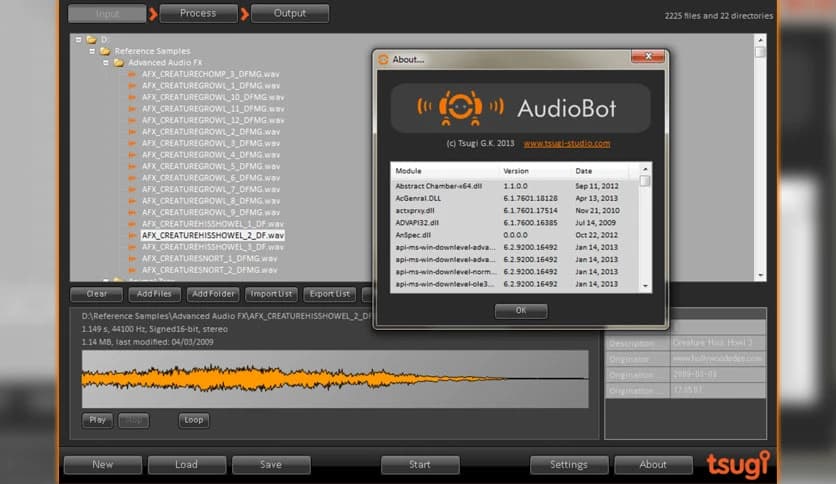Viewport: 836px width, 484px height.
Task: Play the selected audio sample
Action: tap(98, 421)
